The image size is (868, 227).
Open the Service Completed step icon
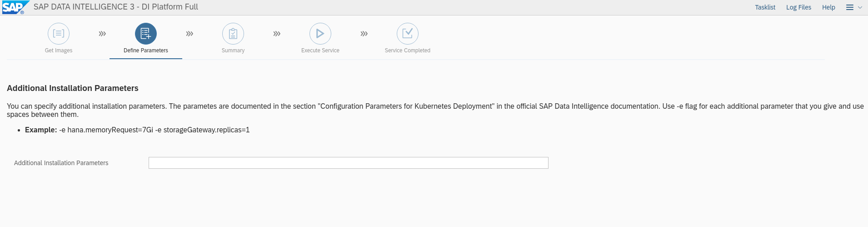point(408,34)
